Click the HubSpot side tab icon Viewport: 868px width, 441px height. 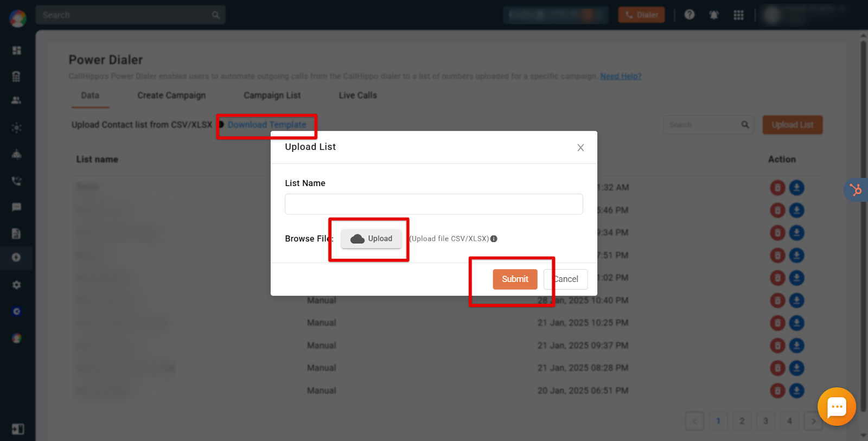coord(856,190)
